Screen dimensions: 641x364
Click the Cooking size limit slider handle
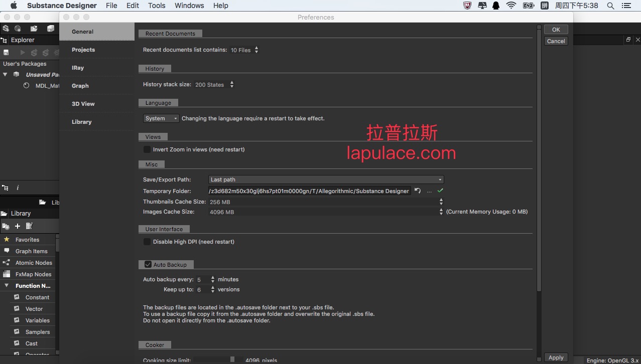232,359
